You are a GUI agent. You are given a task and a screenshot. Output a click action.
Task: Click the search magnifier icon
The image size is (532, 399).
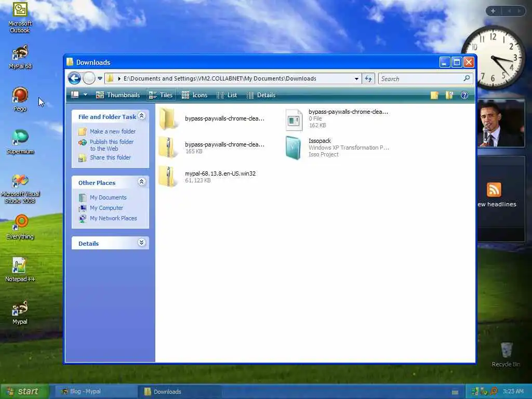point(467,78)
